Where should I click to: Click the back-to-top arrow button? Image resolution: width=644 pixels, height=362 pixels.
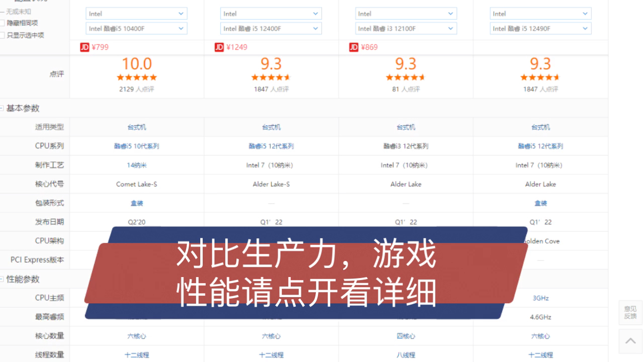pos(630,341)
